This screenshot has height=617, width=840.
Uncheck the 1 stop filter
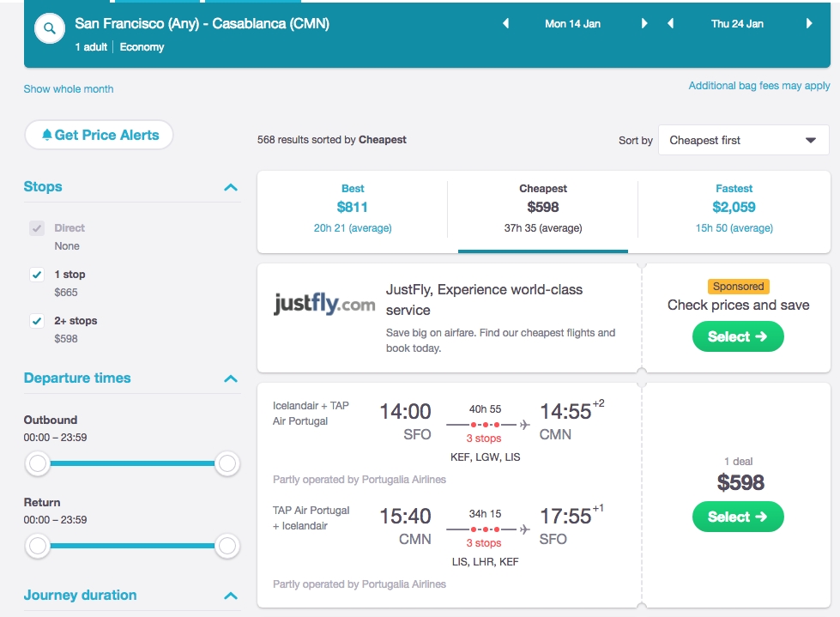click(36, 275)
